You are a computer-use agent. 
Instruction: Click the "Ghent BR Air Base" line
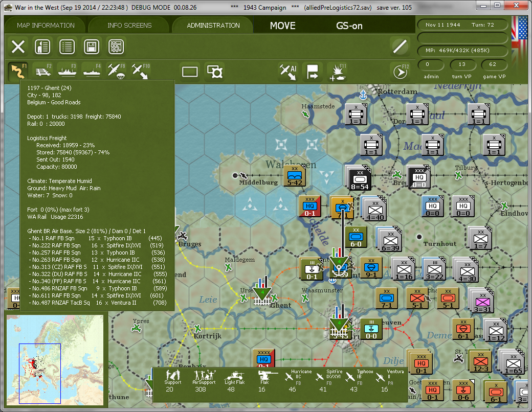coord(86,231)
